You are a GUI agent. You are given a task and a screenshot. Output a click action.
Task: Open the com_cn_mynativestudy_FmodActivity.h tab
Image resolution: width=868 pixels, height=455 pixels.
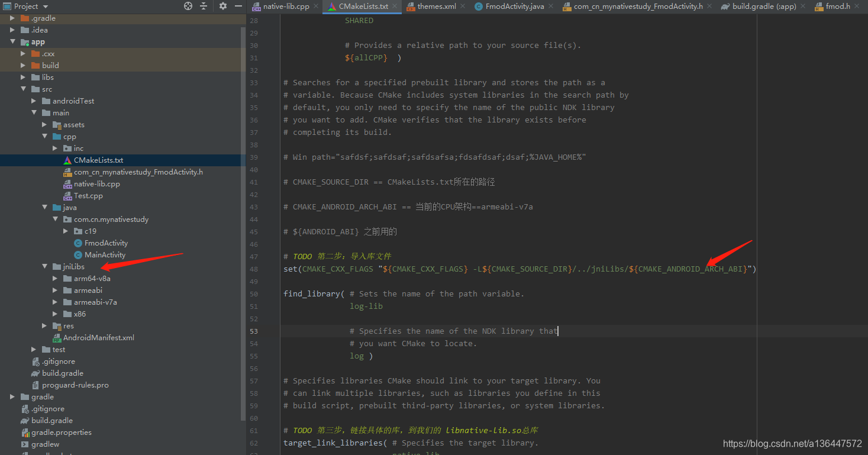pyautogui.click(x=638, y=7)
